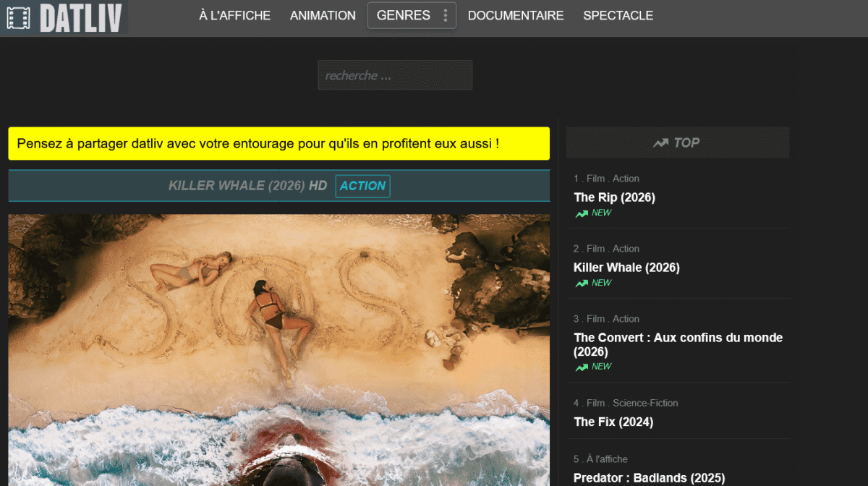Viewport: 868px width, 486px height.
Task: Open The Rip (2026) from the top list
Action: coord(614,197)
